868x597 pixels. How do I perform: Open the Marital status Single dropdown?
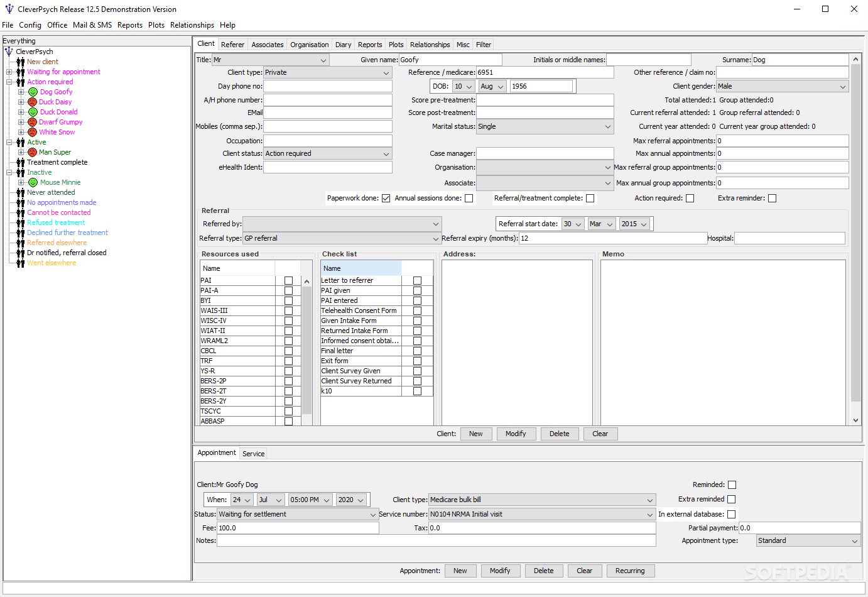(545, 126)
